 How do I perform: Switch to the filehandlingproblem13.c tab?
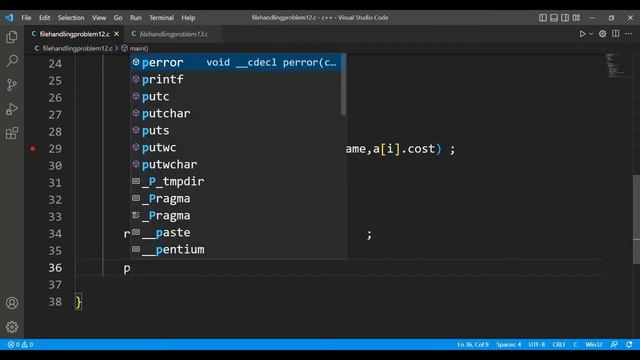(x=174, y=34)
